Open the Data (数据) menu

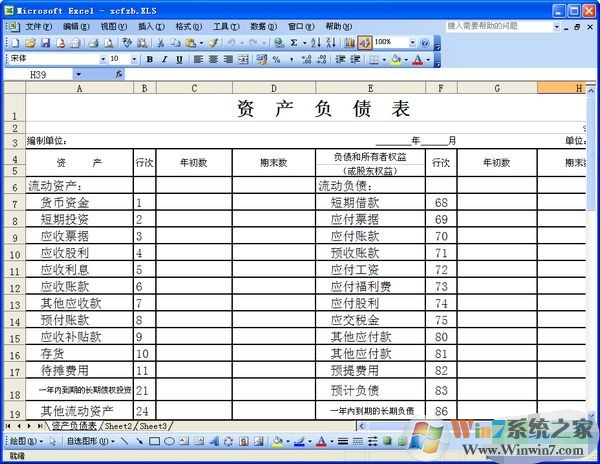(263, 26)
